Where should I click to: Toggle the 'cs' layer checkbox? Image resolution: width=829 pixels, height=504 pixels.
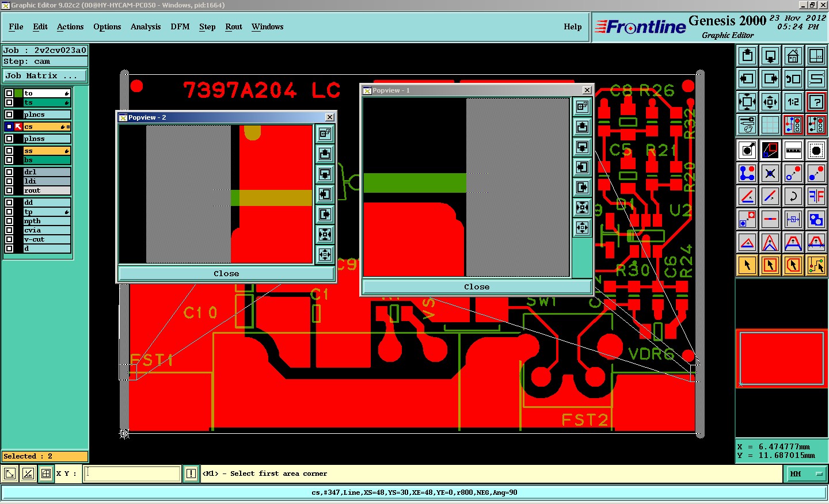9,127
